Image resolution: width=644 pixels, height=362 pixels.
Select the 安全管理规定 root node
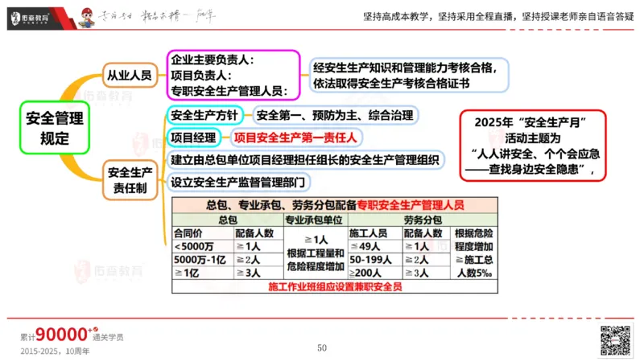click(x=55, y=128)
